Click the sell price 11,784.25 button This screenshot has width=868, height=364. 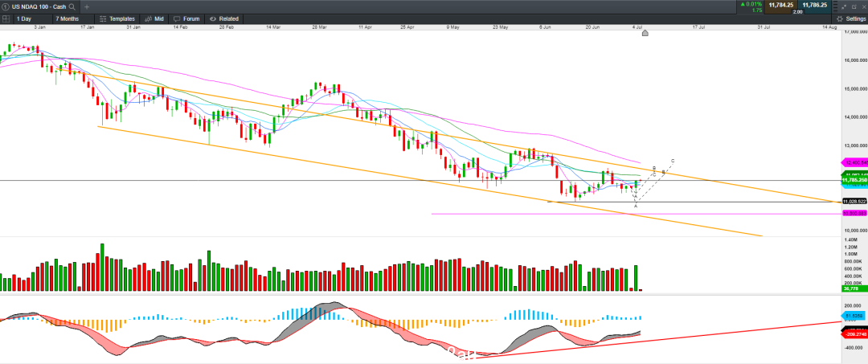782,5
